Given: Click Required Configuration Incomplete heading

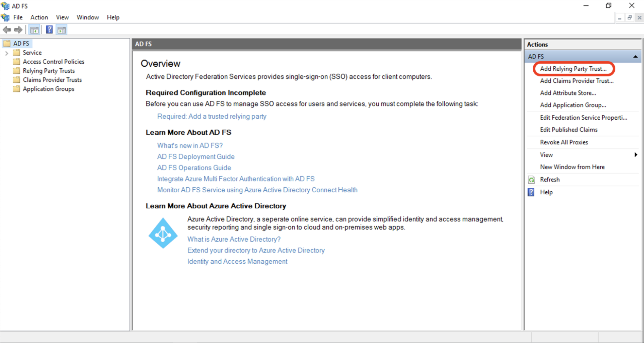Looking at the screenshot, I should tap(206, 93).
